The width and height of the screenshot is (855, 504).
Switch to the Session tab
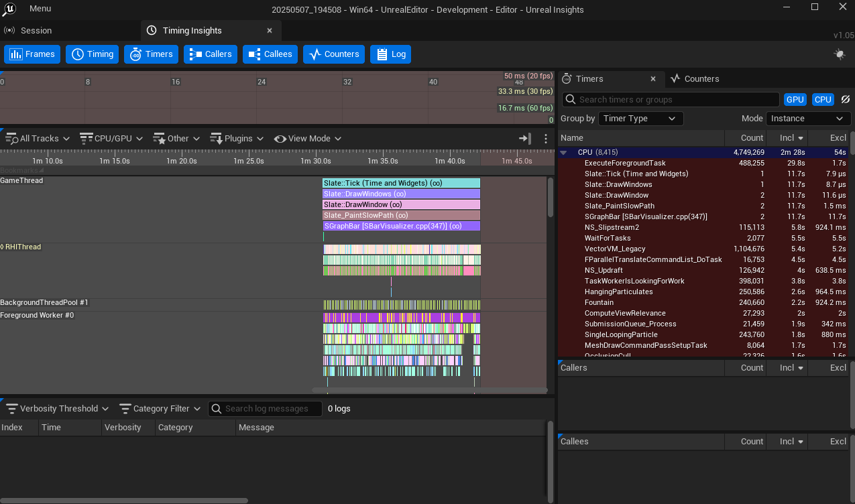coord(28,30)
